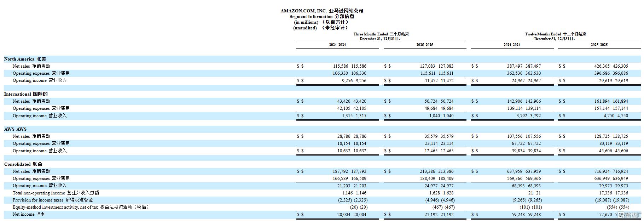
Task: Click the AMAZON.COM, INC. title heading
Action: (x=322, y=11)
